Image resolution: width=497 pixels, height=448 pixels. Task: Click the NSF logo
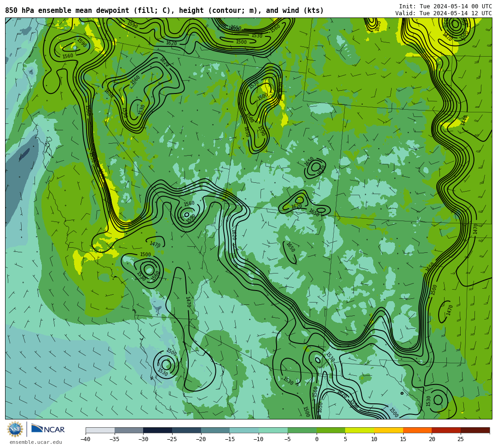click(x=15, y=430)
